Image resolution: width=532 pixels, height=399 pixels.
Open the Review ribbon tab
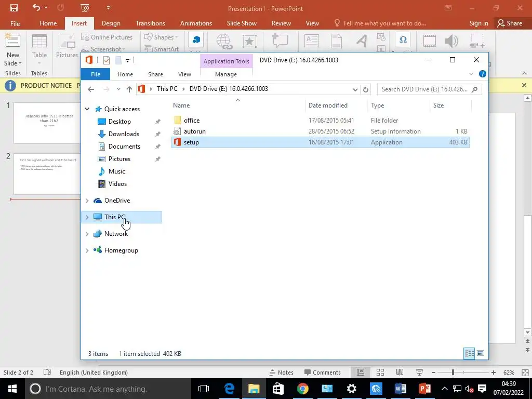click(x=281, y=23)
